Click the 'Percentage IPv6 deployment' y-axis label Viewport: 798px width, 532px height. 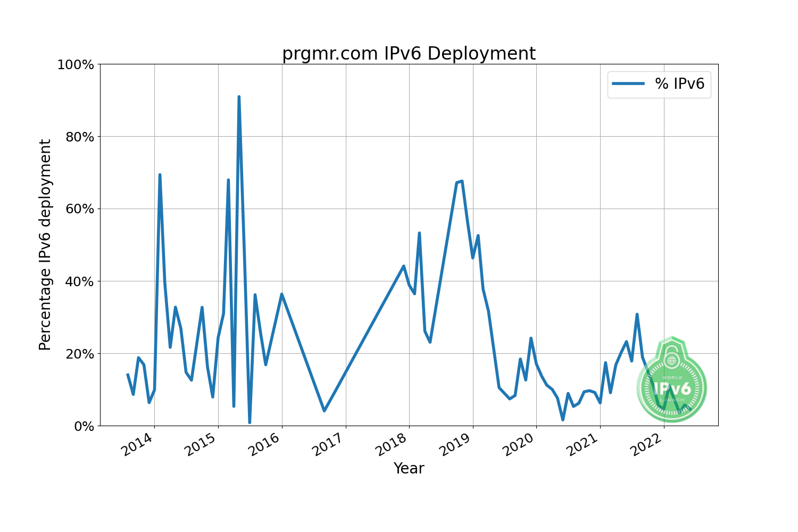click(x=45, y=245)
